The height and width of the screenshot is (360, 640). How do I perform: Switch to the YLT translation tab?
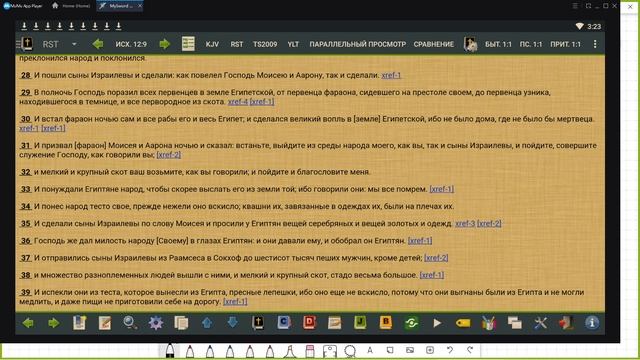(293, 44)
